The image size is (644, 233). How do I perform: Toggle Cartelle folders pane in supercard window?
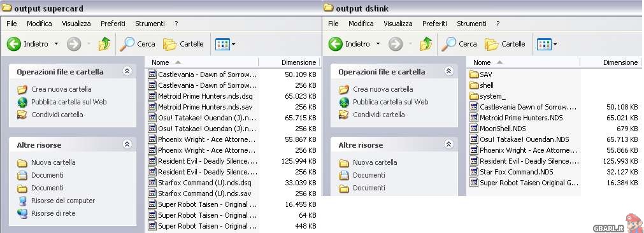[183, 44]
